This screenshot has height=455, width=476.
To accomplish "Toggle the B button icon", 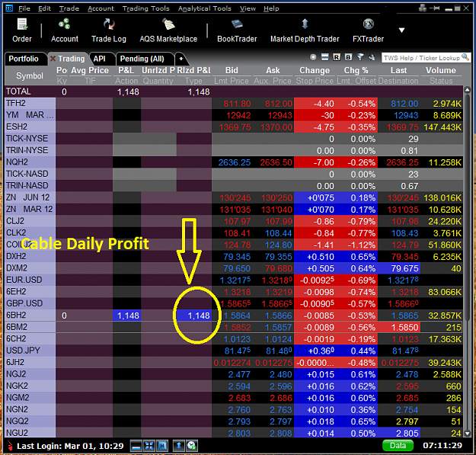I will click(348, 57).
